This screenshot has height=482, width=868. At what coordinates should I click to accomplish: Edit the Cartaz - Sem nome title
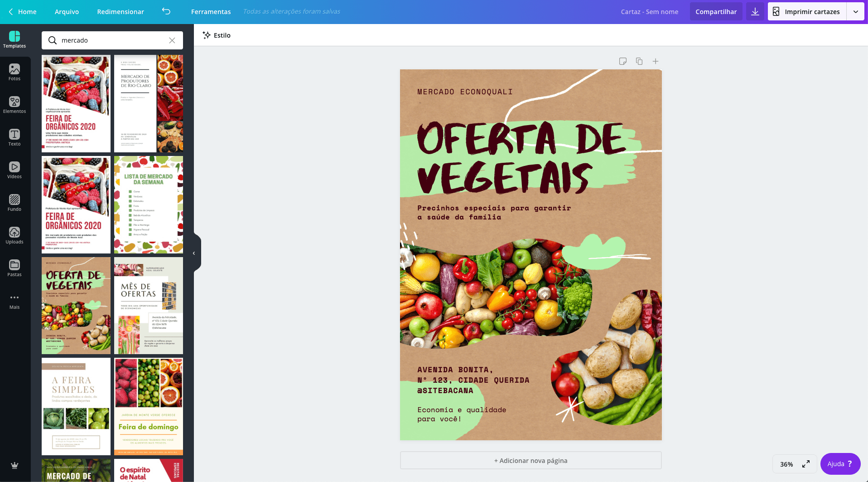pos(650,12)
